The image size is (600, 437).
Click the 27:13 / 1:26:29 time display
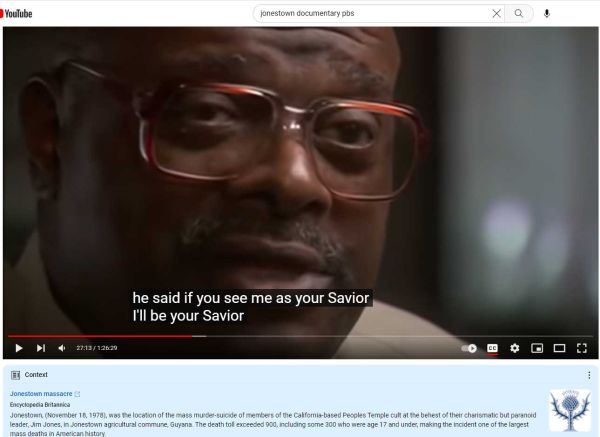click(97, 348)
